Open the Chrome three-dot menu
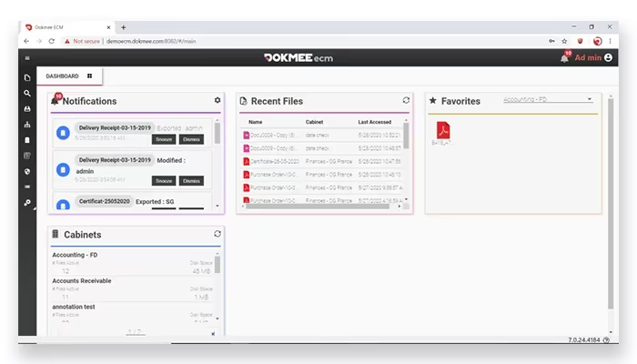The height and width of the screenshot is (364, 637). click(611, 41)
